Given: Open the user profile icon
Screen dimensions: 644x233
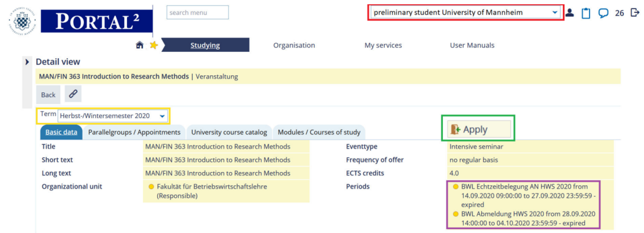Looking at the screenshot, I should 569,13.
